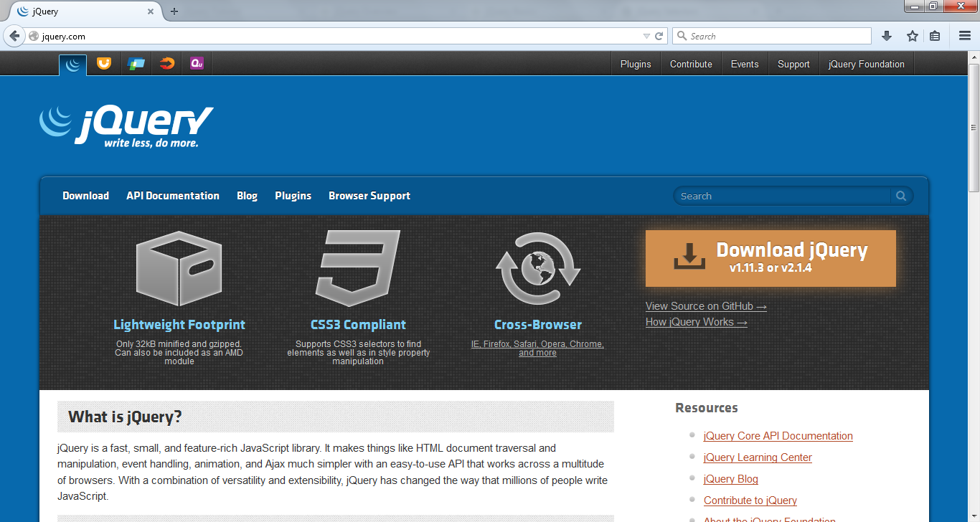Open the hamburger menu icon
Image resolution: width=980 pixels, height=522 pixels.
(965, 36)
